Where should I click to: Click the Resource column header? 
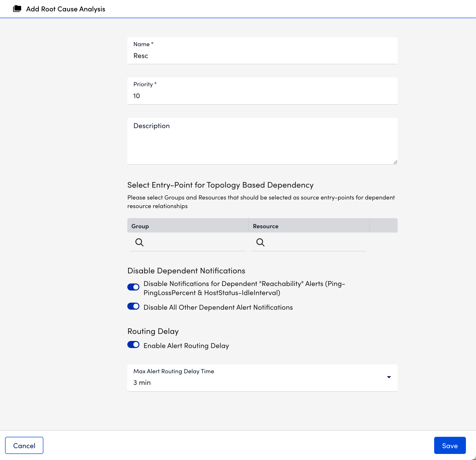[x=265, y=226]
